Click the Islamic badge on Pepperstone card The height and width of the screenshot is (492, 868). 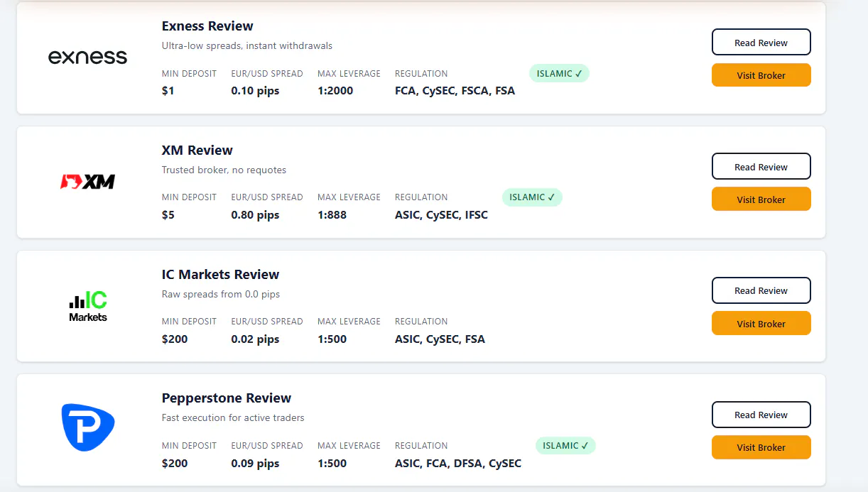(x=565, y=446)
